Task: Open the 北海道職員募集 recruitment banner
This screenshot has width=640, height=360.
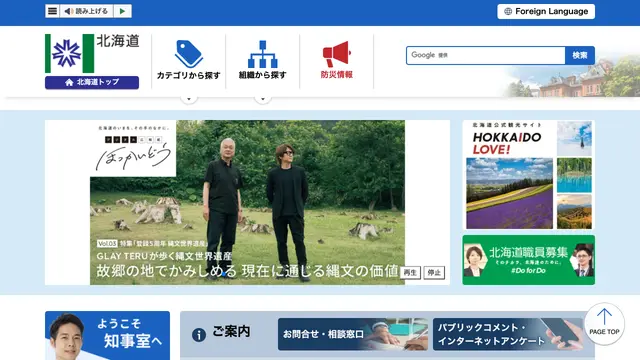Action: click(x=529, y=260)
